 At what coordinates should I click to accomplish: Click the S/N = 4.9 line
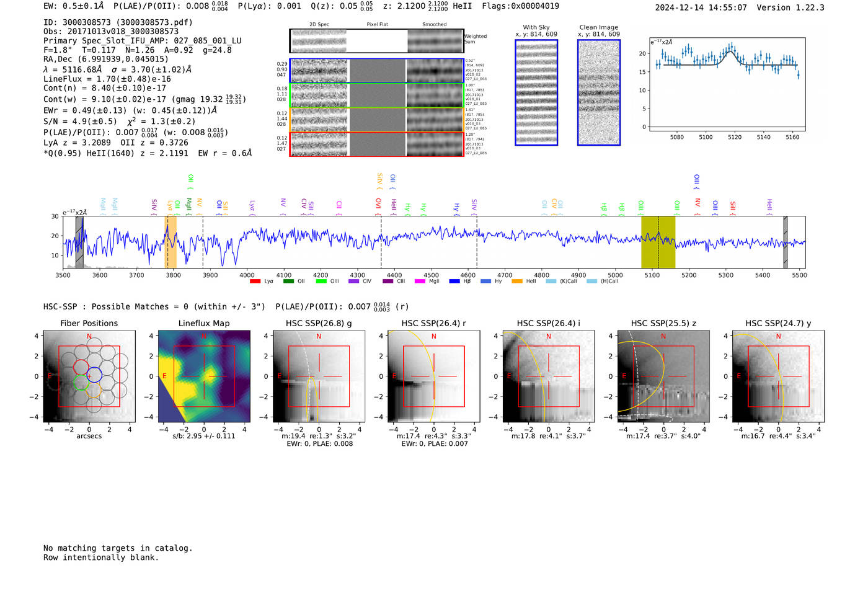coord(120,122)
